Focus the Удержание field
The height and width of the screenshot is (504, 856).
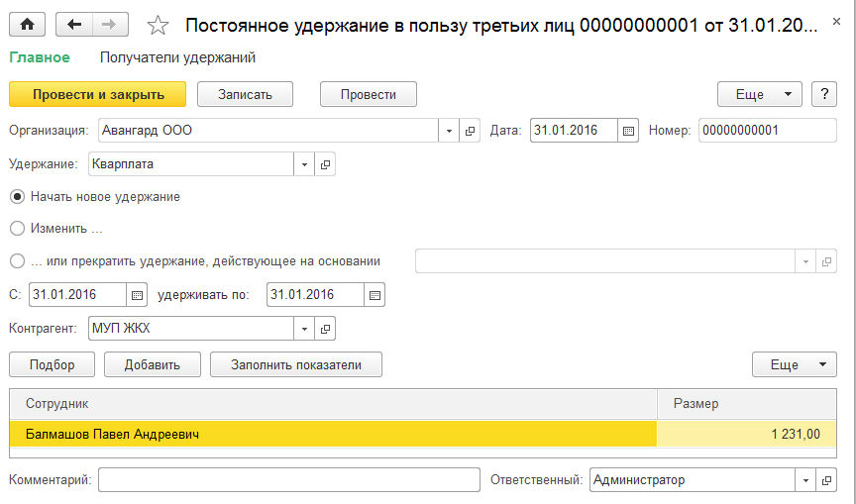coord(191,164)
